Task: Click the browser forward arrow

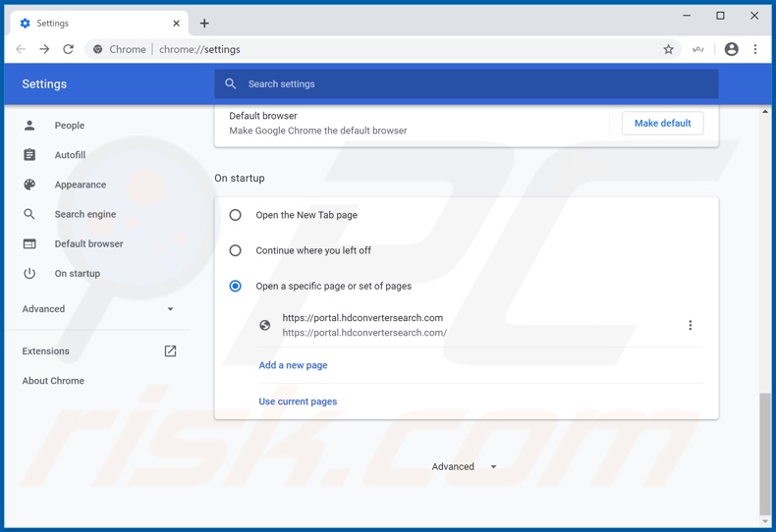Action: pyautogui.click(x=44, y=49)
